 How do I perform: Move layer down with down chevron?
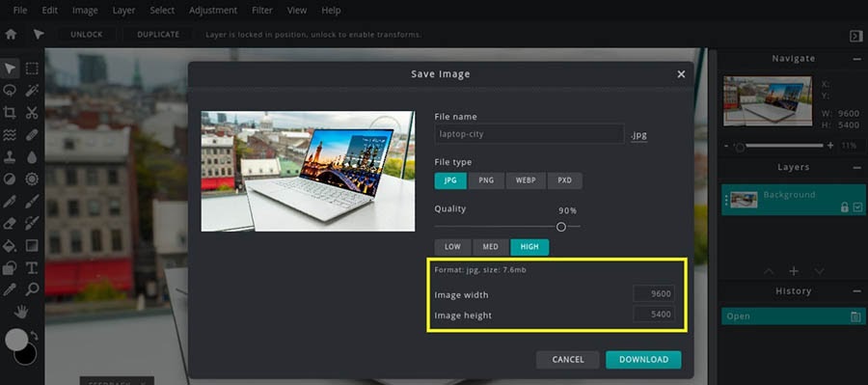tap(819, 271)
